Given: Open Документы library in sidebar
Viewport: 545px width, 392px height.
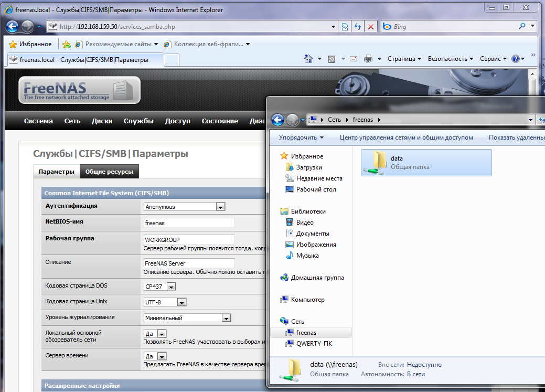Looking at the screenshot, I should [x=313, y=234].
